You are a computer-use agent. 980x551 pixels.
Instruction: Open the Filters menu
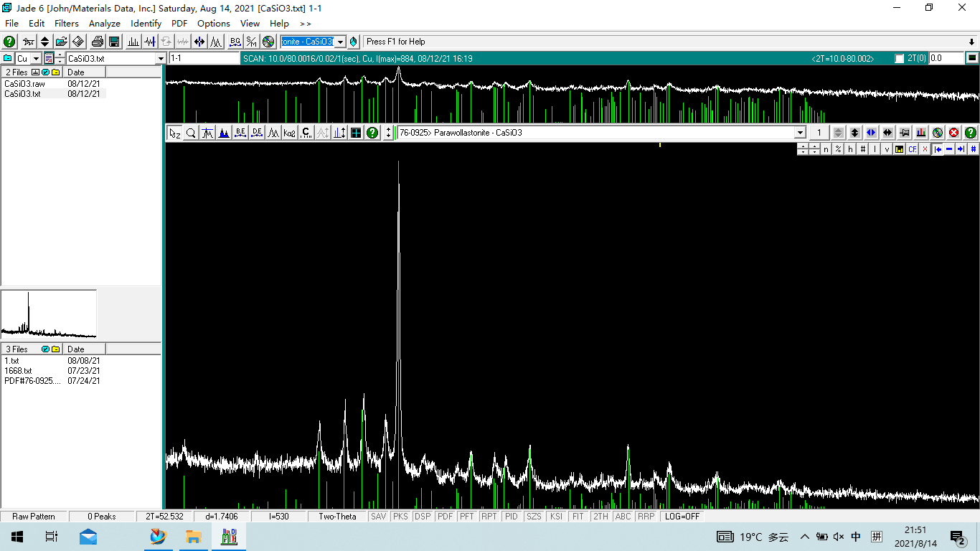(67, 24)
